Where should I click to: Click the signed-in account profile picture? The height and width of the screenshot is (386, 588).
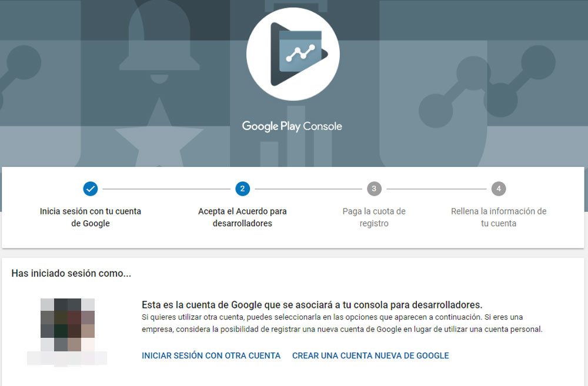click(x=66, y=323)
